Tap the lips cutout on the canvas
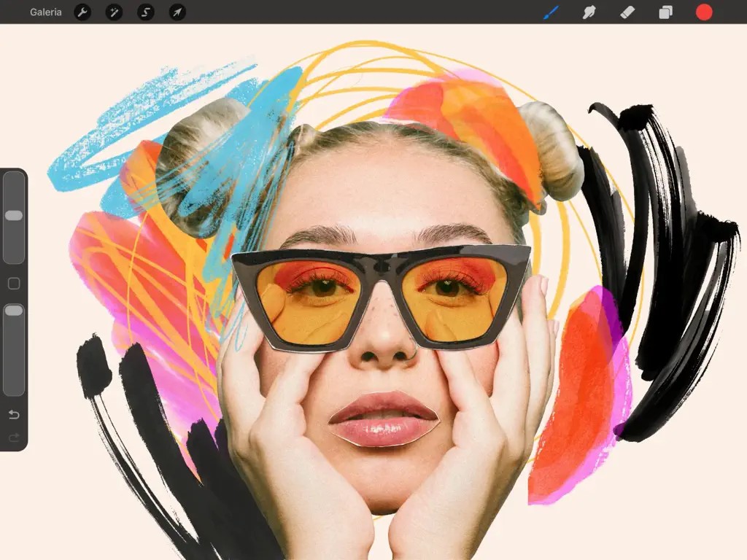Screen dimensions: 747x560 click(x=383, y=419)
